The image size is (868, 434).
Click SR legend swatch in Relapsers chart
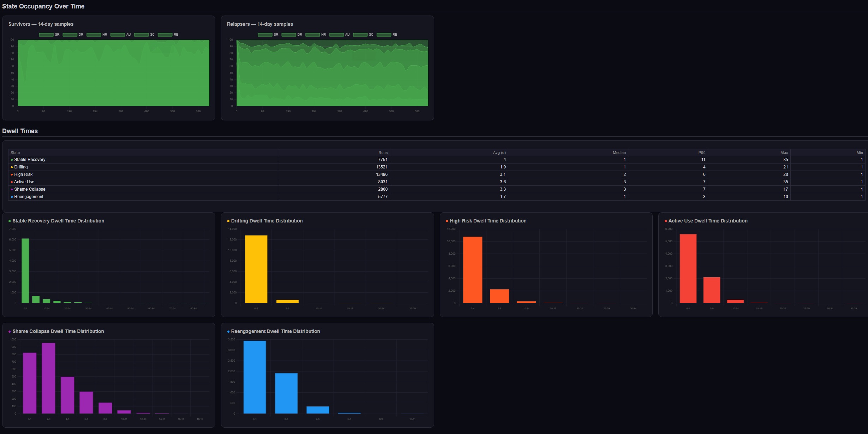[x=265, y=35]
